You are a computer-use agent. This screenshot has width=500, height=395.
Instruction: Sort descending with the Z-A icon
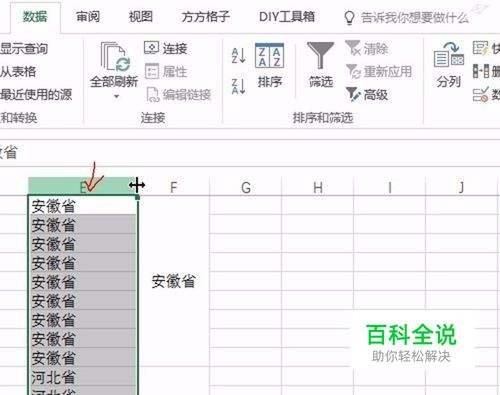[239, 86]
